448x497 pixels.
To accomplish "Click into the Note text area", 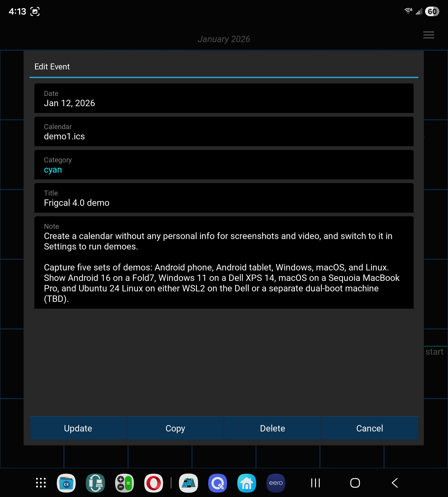I will pos(224,262).
